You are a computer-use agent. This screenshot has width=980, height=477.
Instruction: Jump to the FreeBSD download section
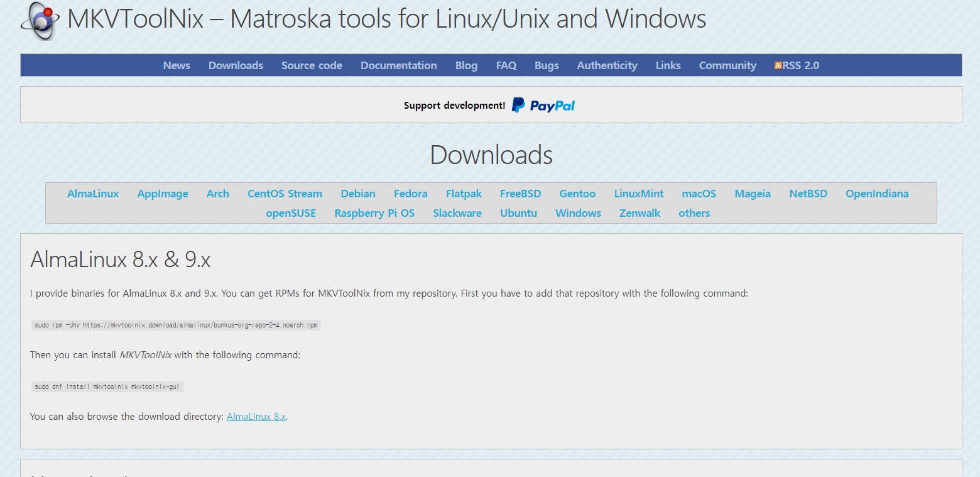520,194
